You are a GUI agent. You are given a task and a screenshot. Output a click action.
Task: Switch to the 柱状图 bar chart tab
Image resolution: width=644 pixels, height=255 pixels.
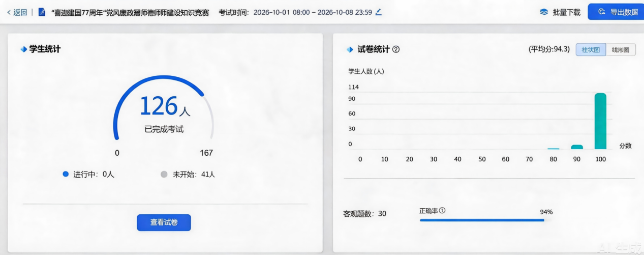point(591,49)
